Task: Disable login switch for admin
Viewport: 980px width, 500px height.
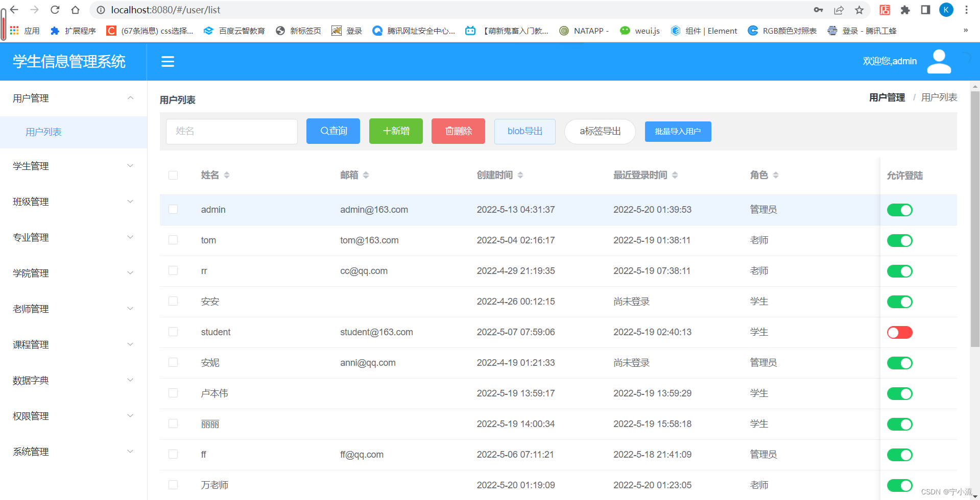Action: [x=899, y=210]
